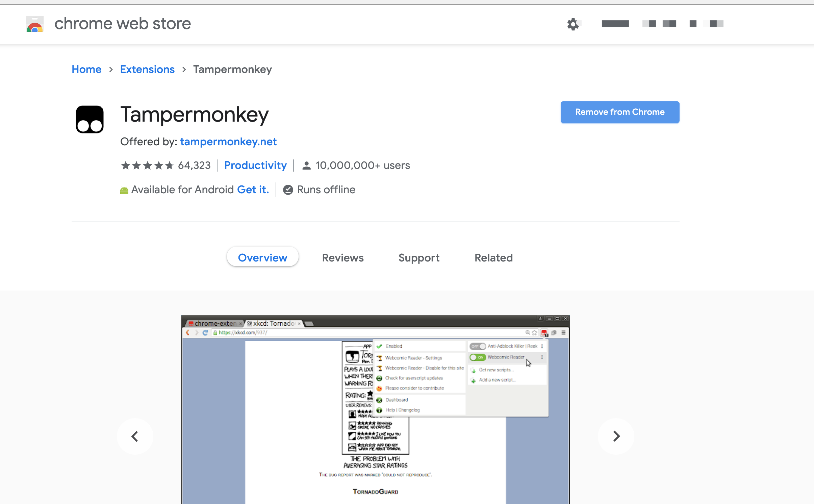
Task: Click the Android robot icon
Action: (x=124, y=191)
